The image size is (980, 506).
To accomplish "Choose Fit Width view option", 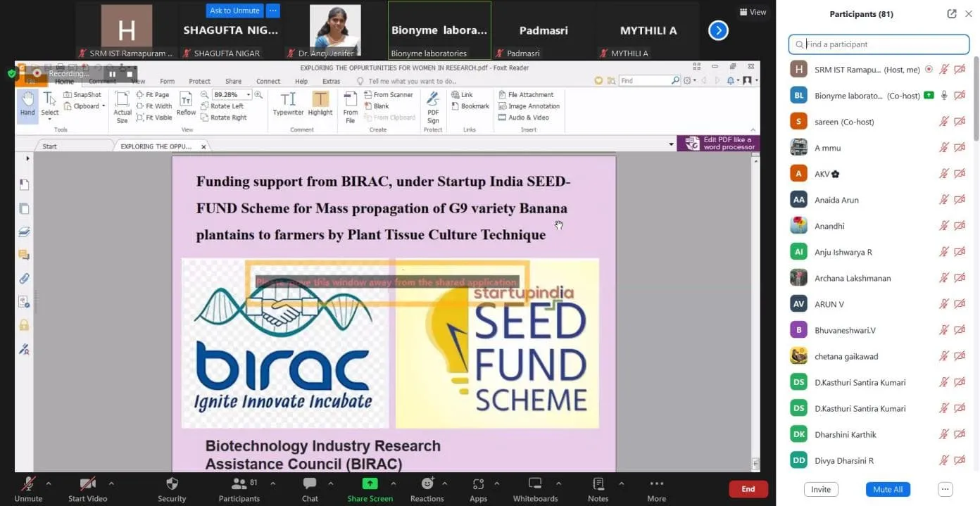I will coord(153,106).
